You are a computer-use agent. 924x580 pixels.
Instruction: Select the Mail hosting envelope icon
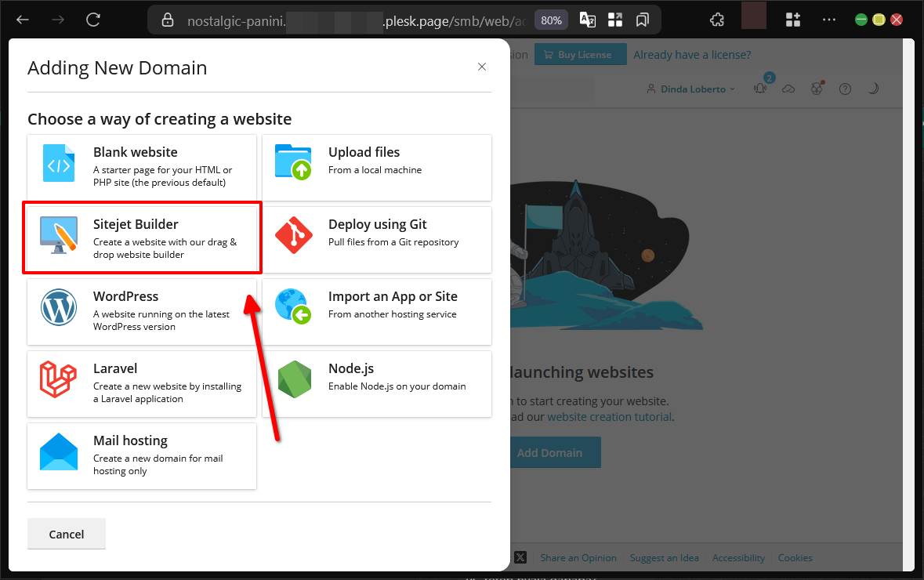pos(59,451)
